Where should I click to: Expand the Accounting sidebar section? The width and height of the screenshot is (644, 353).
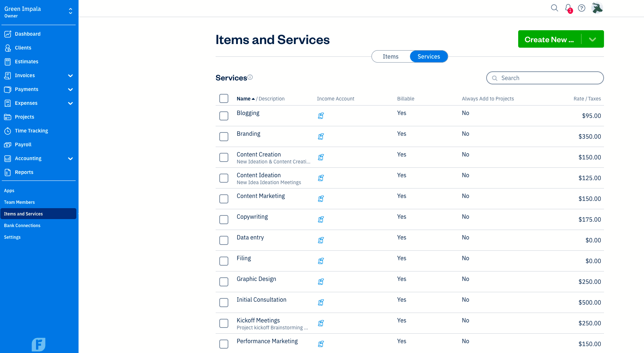click(x=71, y=159)
